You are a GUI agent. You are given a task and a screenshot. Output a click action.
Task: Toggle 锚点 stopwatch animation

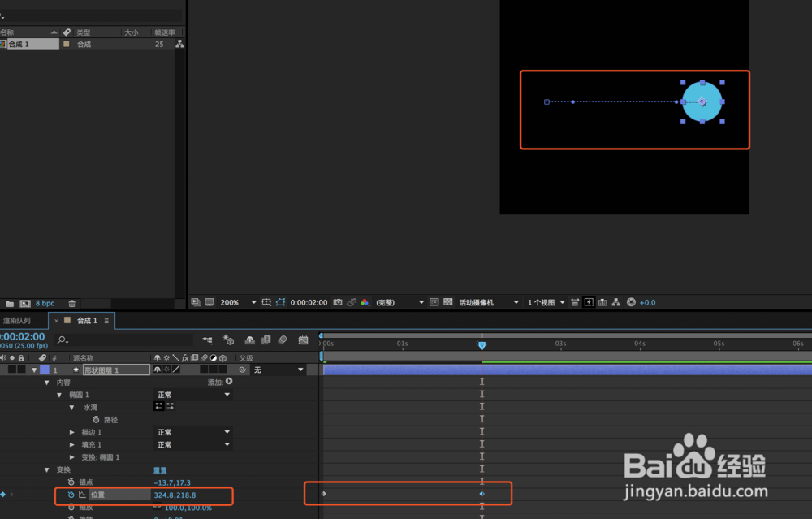click(x=71, y=482)
